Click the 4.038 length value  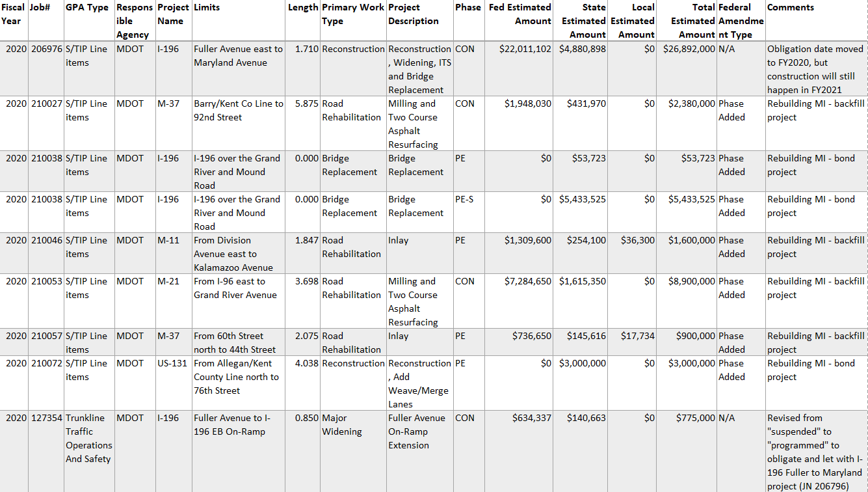pyautogui.click(x=306, y=363)
